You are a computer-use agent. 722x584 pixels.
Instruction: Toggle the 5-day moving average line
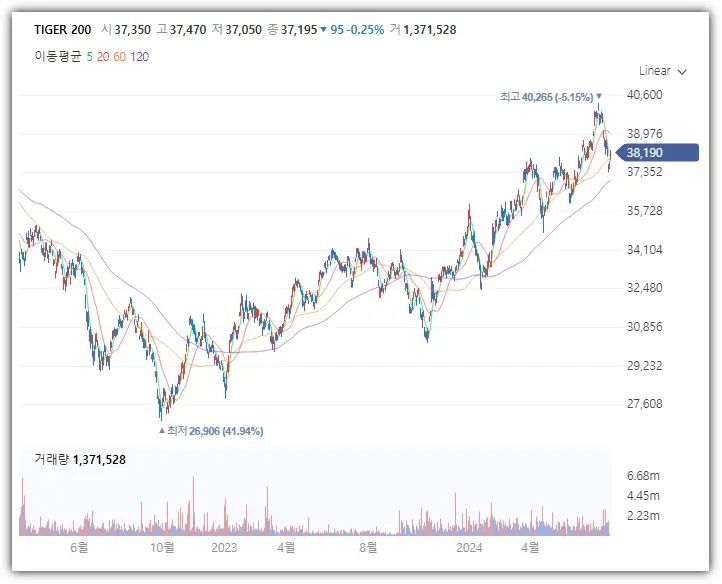pos(89,57)
